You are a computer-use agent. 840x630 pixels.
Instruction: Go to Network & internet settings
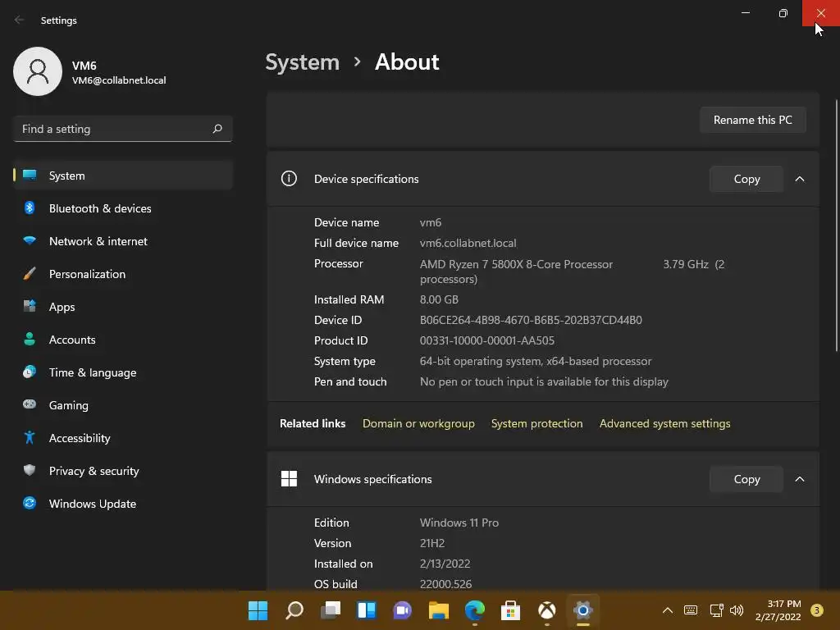(x=123, y=241)
